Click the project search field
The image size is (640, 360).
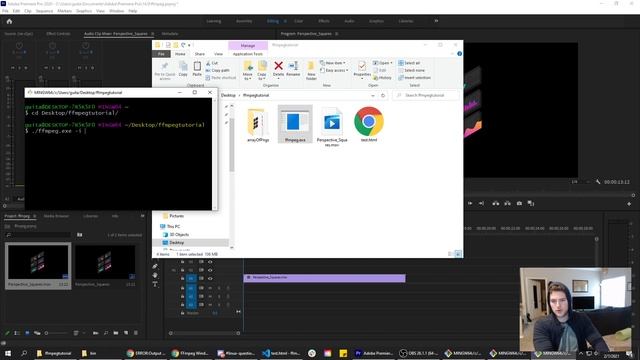(38, 235)
